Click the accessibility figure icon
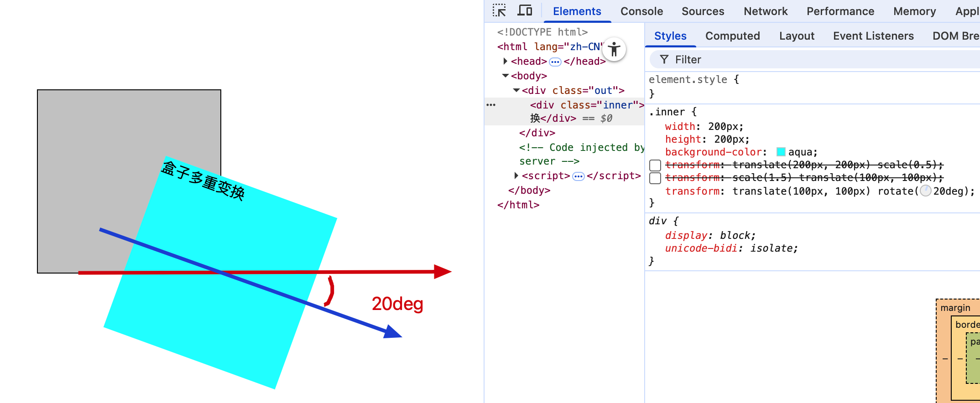The image size is (980, 403). pyautogui.click(x=614, y=49)
